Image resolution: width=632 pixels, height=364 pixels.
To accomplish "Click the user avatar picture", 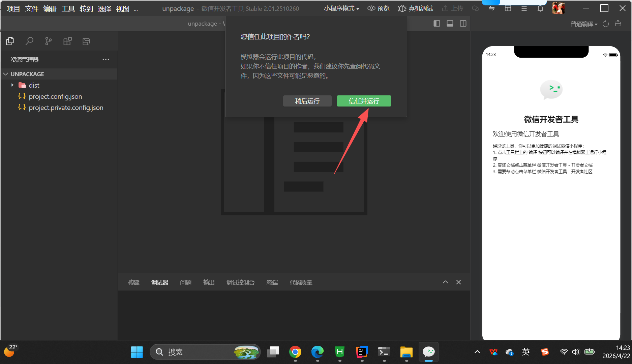I will coord(559,8).
